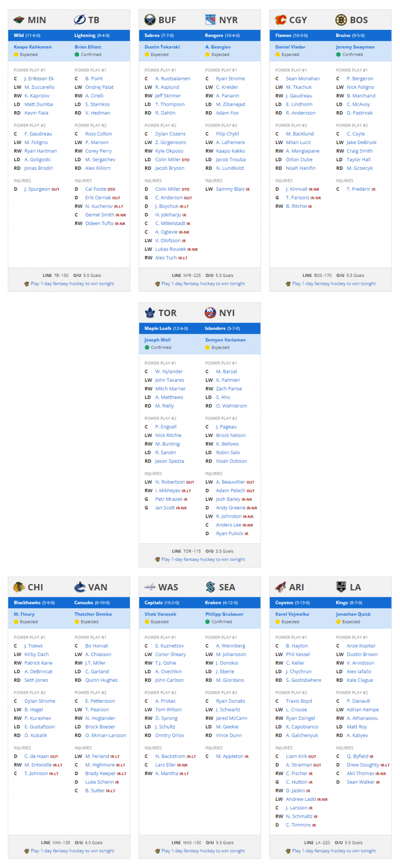Open goalie Jeremy Swayman's player page
Viewport: 400px width, 868px height.
(x=355, y=47)
